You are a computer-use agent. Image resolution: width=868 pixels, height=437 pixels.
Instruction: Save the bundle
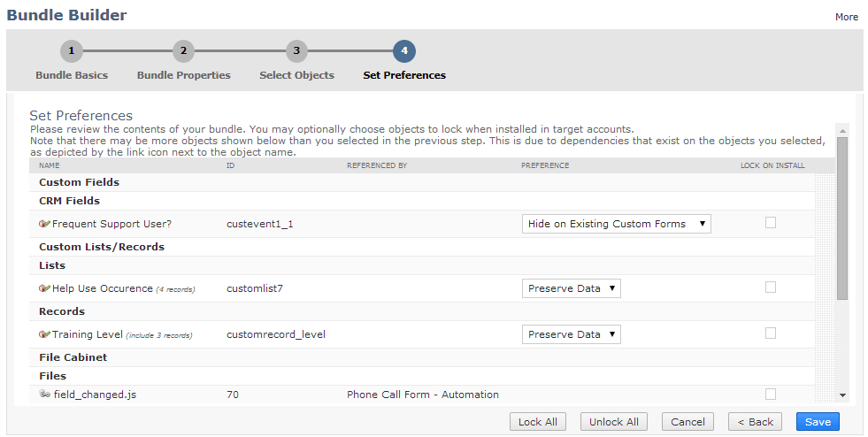[x=818, y=422]
